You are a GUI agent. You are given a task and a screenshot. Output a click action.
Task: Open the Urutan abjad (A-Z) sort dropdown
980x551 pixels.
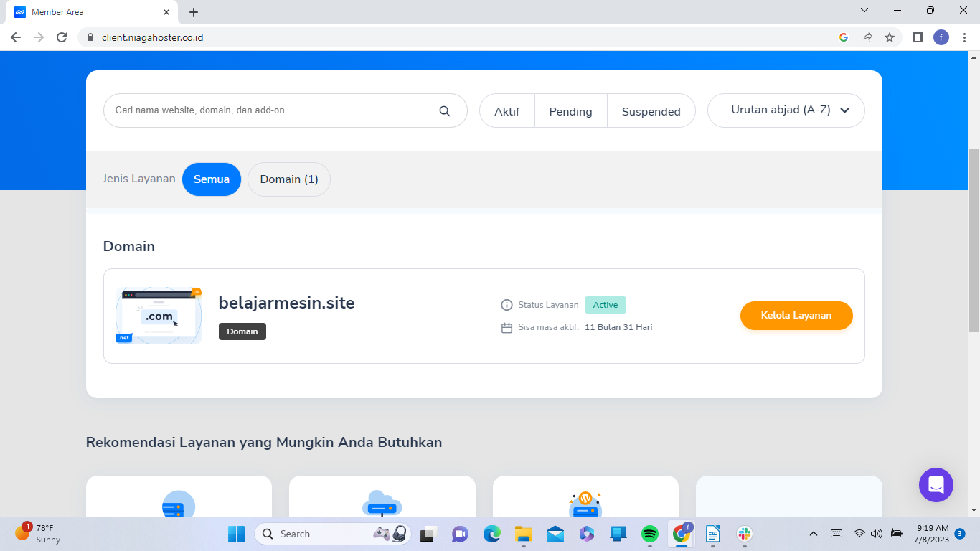(786, 110)
